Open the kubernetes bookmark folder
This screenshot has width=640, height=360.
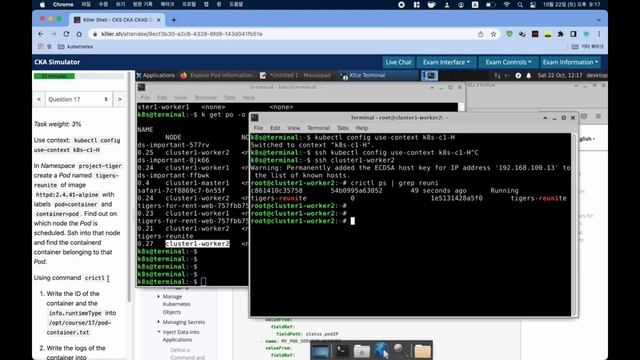[75, 47]
